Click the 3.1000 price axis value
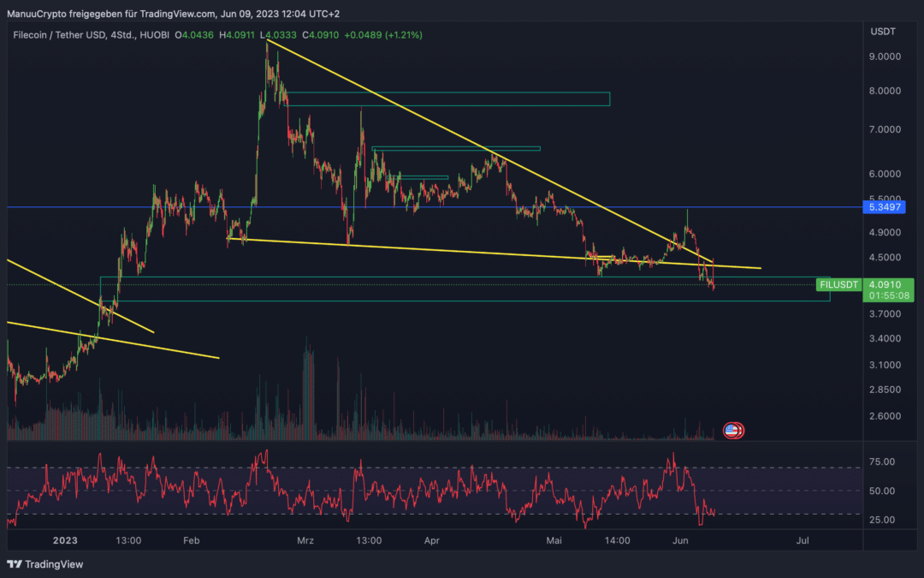This screenshot has width=924, height=578. [885, 365]
